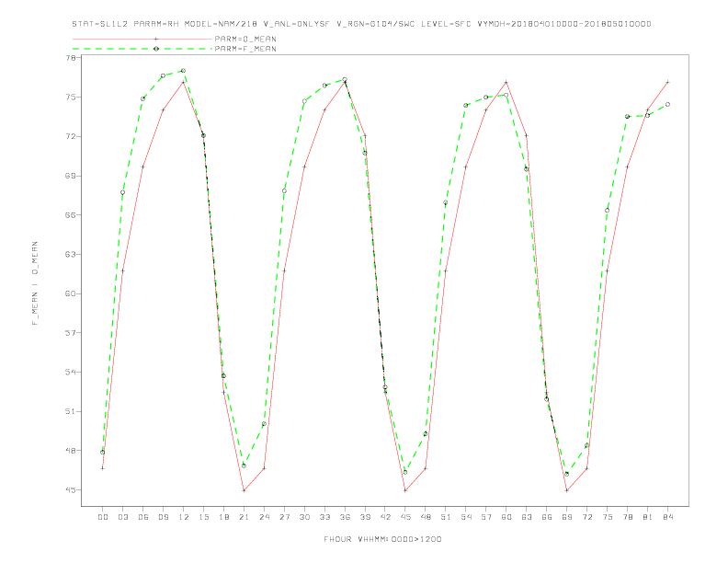Click x-axis tick label 81
The width and height of the screenshot is (728, 563).
(648, 517)
